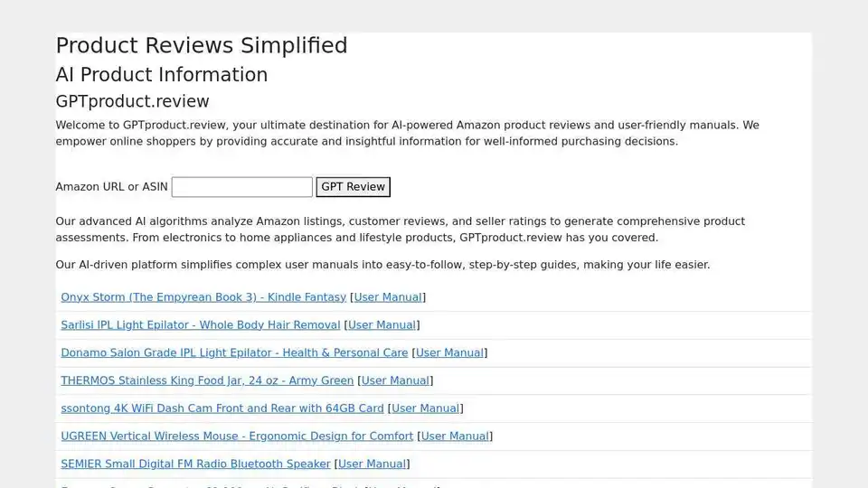Open UGREEN Vertical Wireless Mouse link

pos(237,436)
